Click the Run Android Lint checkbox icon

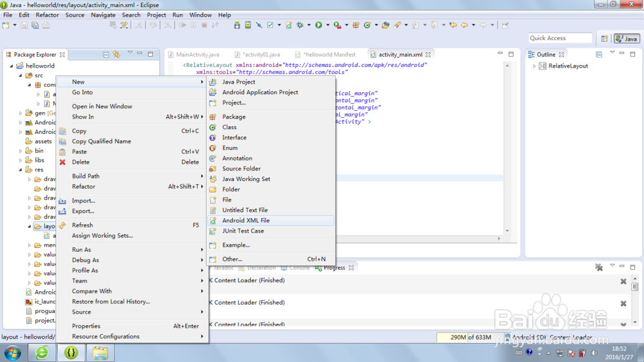[270, 25]
